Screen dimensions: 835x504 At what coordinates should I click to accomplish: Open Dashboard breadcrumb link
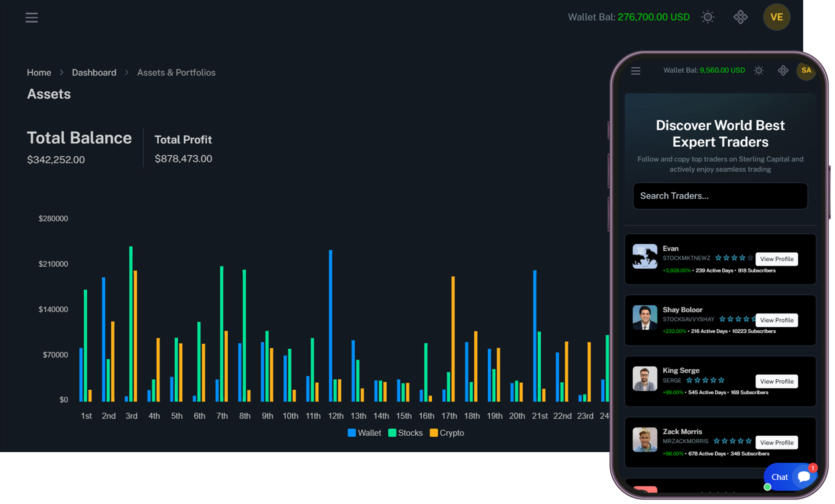tap(94, 72)
